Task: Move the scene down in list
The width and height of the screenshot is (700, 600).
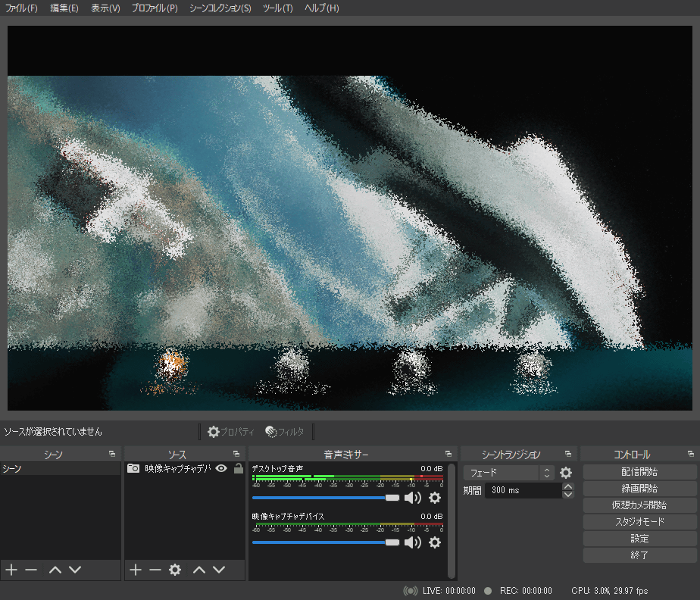Action: coord(75,570)
